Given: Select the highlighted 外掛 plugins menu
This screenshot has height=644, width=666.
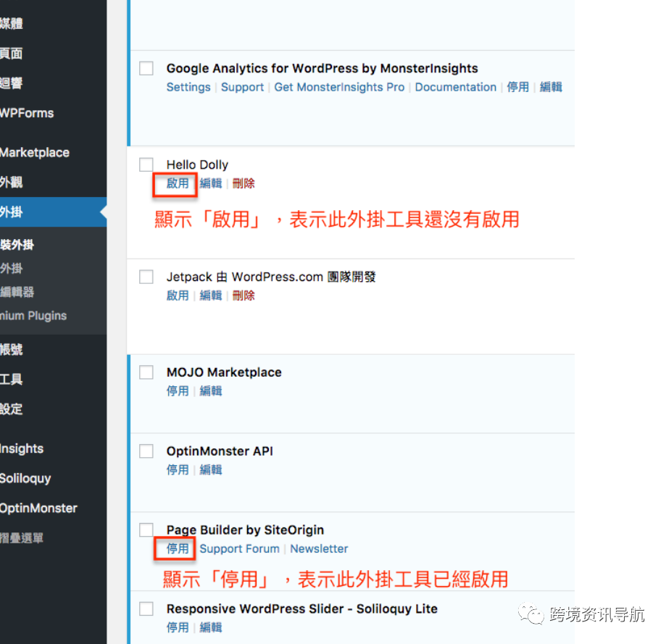Looking at the screenshot, I should [53, 212].
